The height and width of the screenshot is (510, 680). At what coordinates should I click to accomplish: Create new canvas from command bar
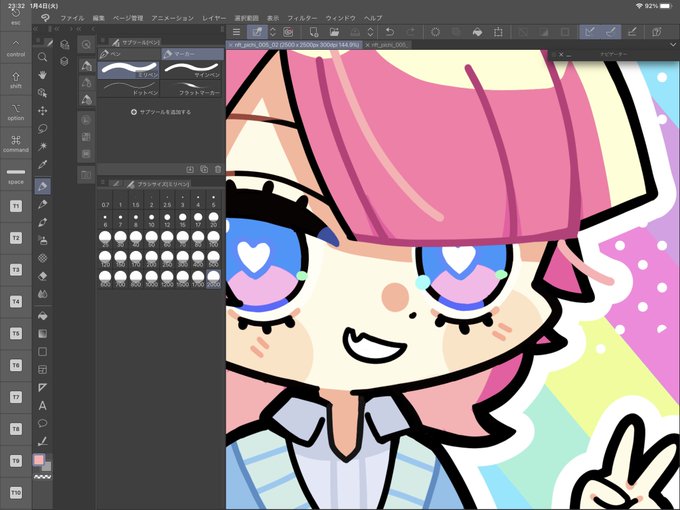(x=313, y=32)
